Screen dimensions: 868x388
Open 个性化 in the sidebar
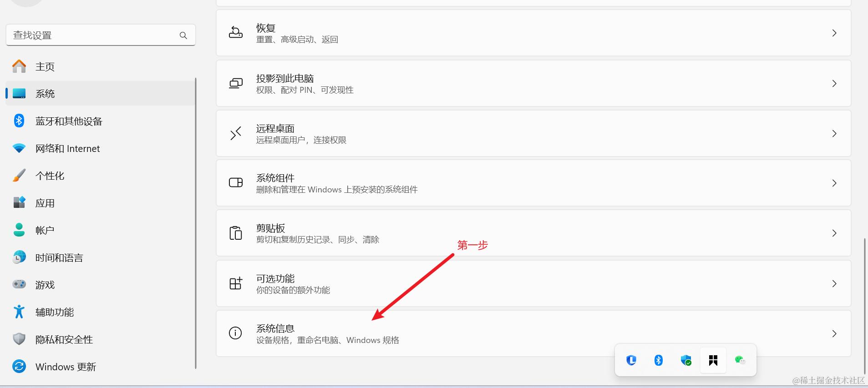(101, 176)
